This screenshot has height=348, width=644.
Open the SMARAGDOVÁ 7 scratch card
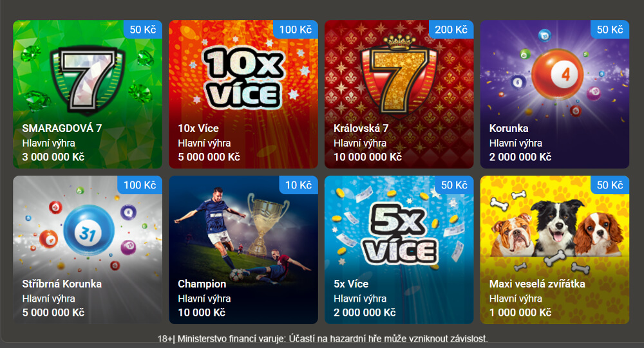pyautogui.click(x=88, y=94)
